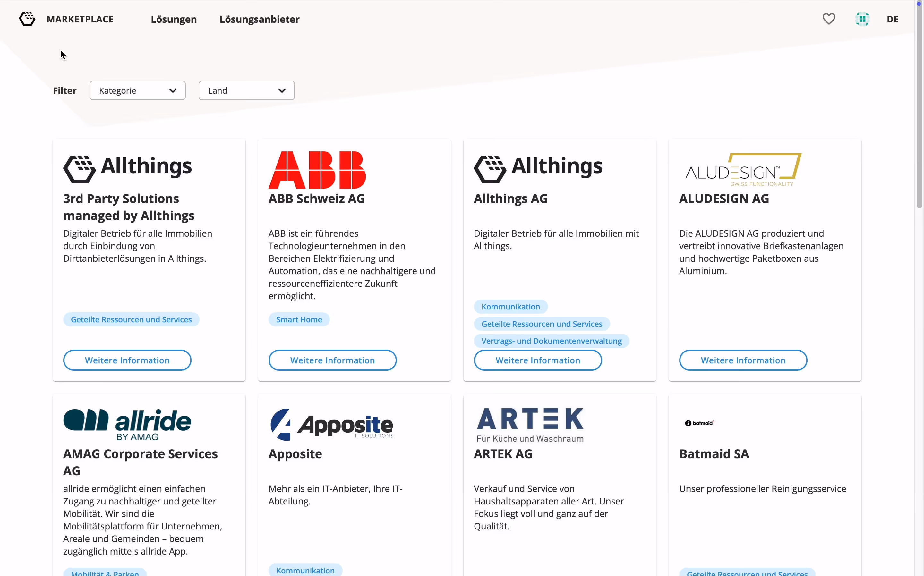Go to the Lösungen menu item
The width and height of the screenshot is (924, 576).
174,19
